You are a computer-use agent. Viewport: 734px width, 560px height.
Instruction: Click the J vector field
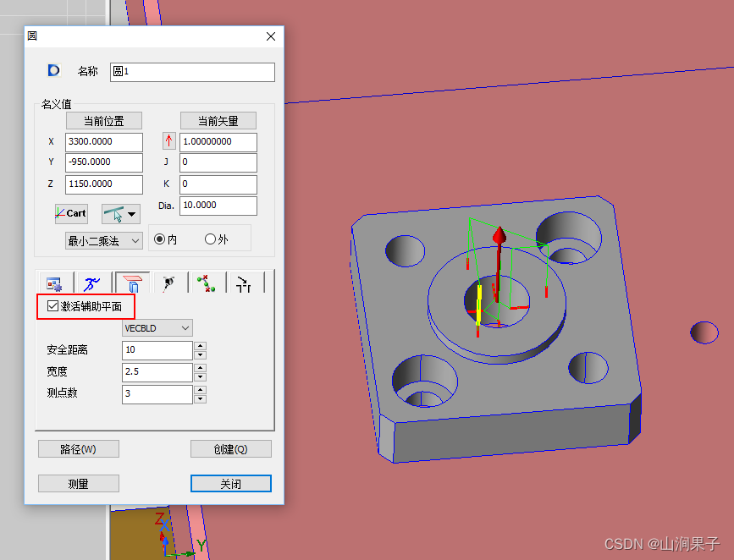click(218, 162)
